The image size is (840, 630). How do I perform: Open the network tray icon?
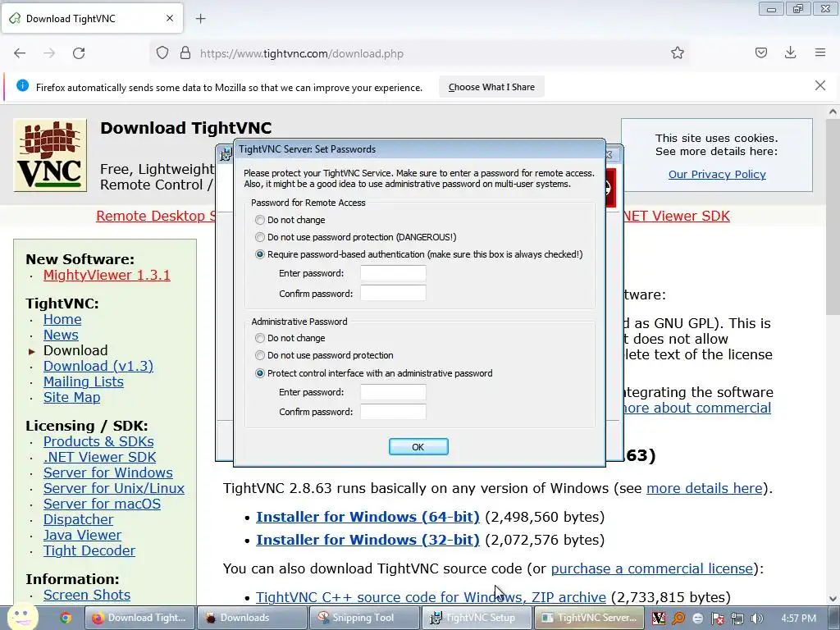737,619
